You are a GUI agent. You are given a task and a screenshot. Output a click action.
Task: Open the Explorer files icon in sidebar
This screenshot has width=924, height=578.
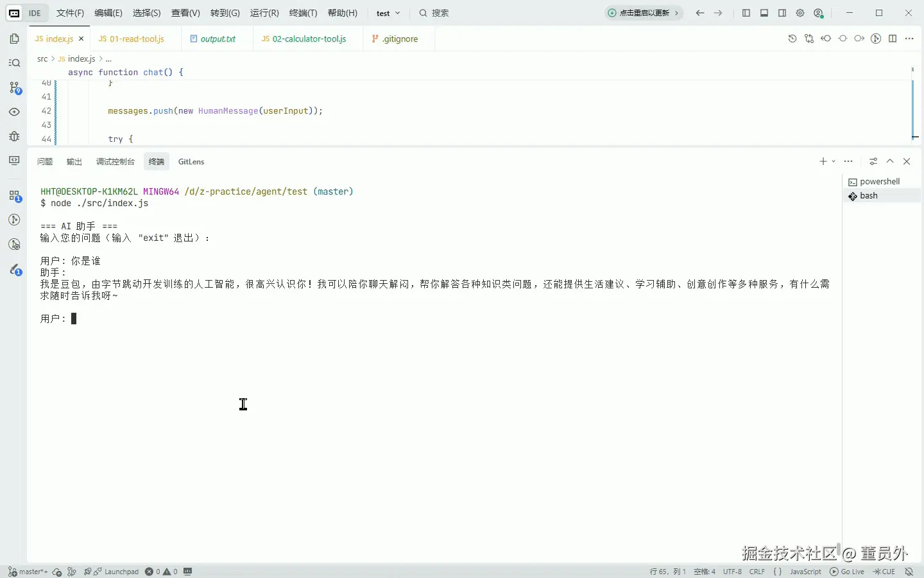point(14,39)
